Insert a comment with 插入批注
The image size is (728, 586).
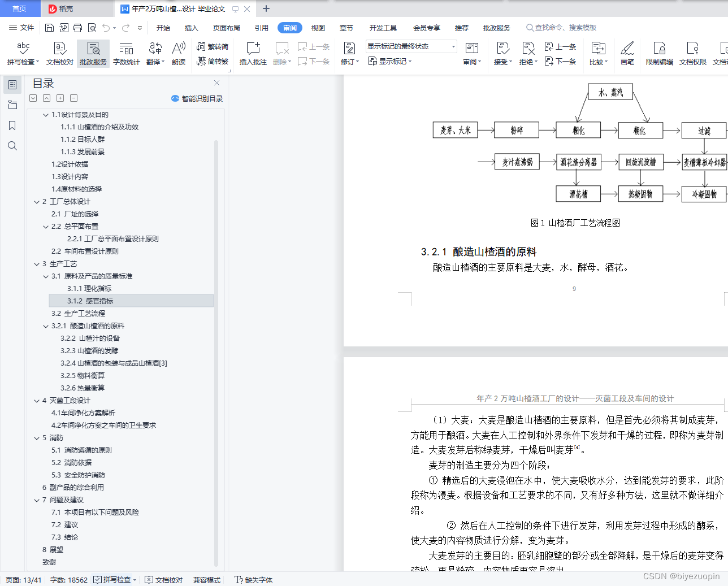[253, 54]
